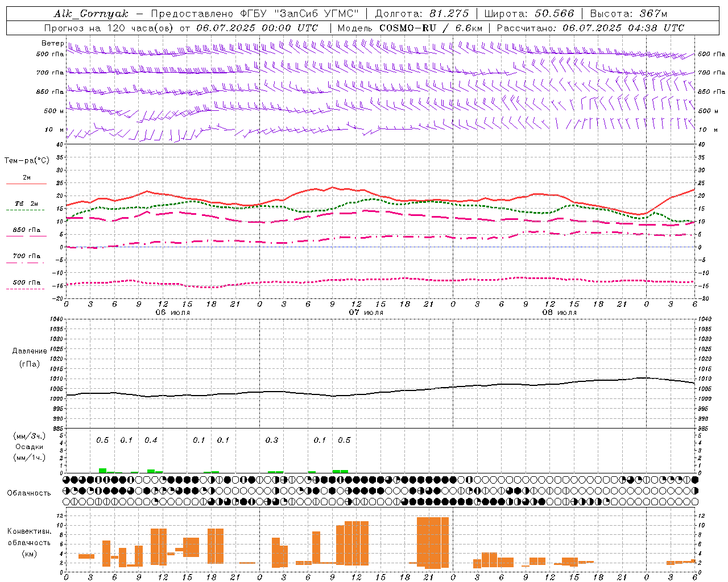Click the 0.4 precipitation amount value
The height and width of the screenshot is (582, 728).
click(151, 440)
